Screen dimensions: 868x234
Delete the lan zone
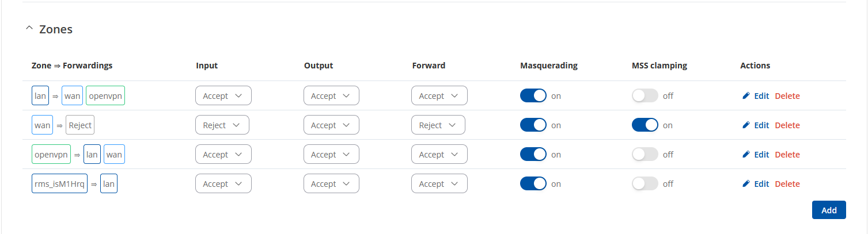coord(787,96)
